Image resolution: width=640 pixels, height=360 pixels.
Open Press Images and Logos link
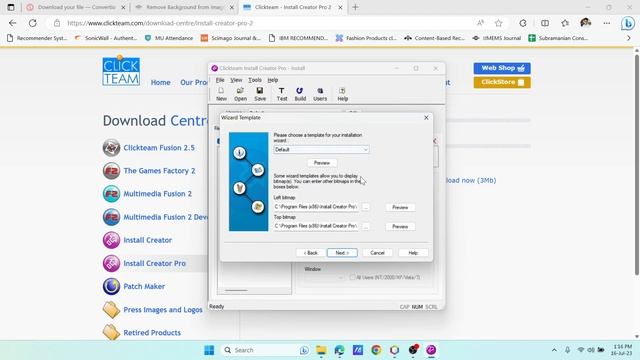[x=163, y=310]
